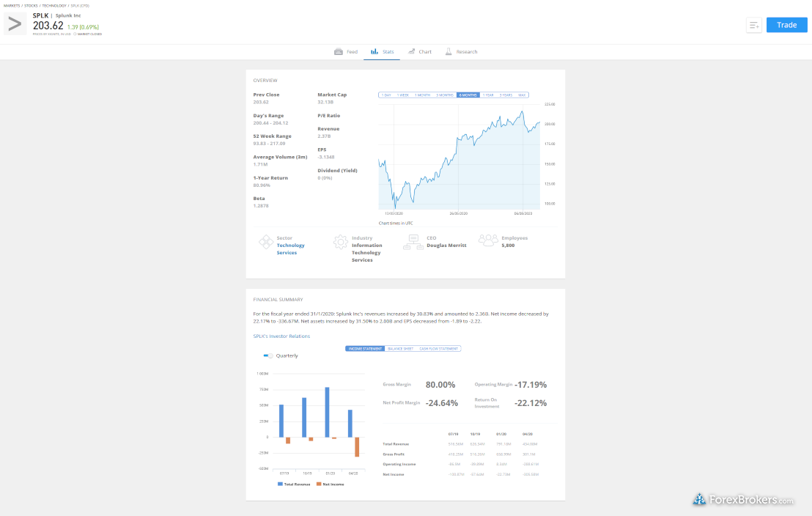Click the 01/20 blue revenue bar
This screenshot has height=516, width=812.
328,413
